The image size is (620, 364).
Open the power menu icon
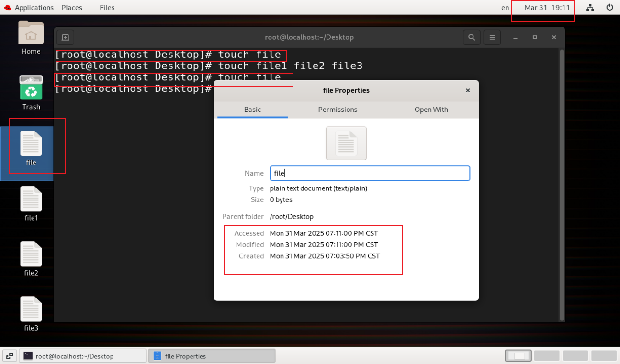(610, 7)
